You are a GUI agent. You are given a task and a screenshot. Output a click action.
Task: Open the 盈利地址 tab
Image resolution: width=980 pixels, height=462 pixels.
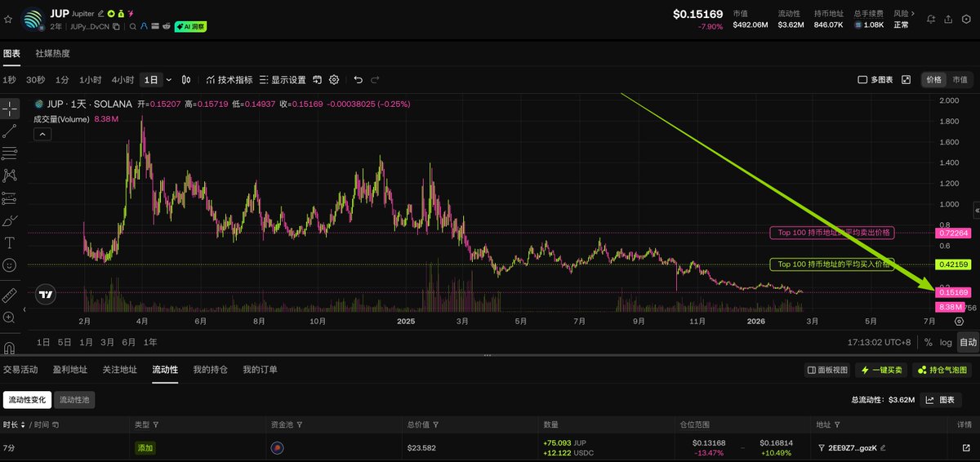(70, 370)
